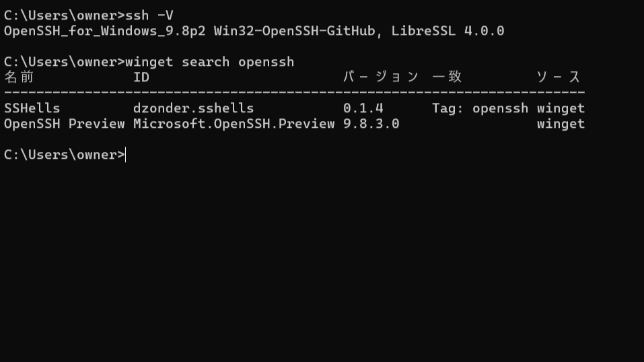Click the ソース column header
The width and height of the screenshot is (644, 362).
point(559,77)
